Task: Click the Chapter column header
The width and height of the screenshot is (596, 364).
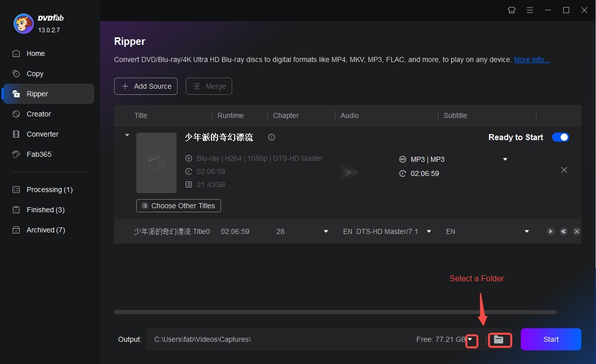Action: pyautogui.click(x=286, y=115)
